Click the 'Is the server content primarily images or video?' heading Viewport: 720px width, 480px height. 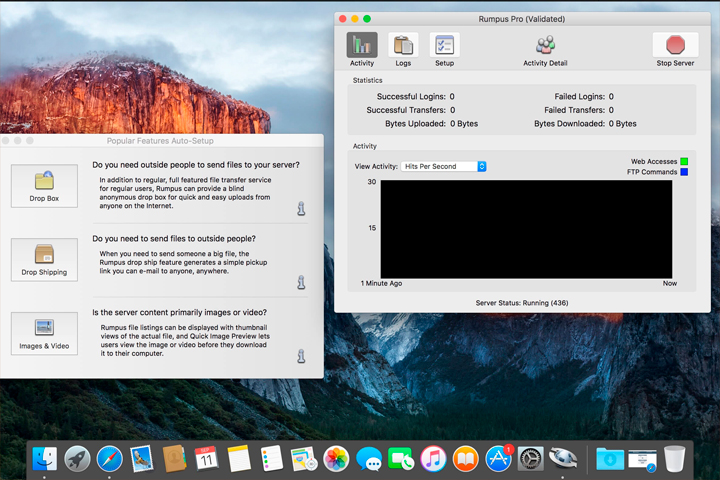click(x=180, y=312)
